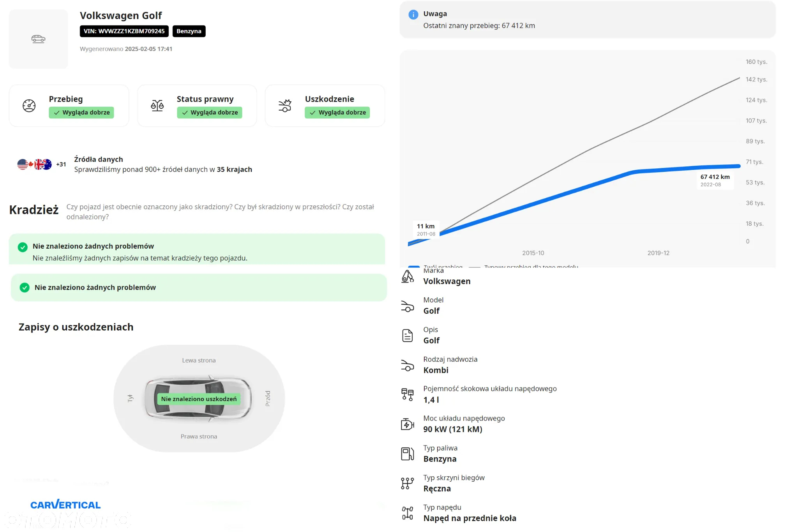
Task: Click the Uszkodzenie 'Wygląda dobrze' badge
Action: 337,112
